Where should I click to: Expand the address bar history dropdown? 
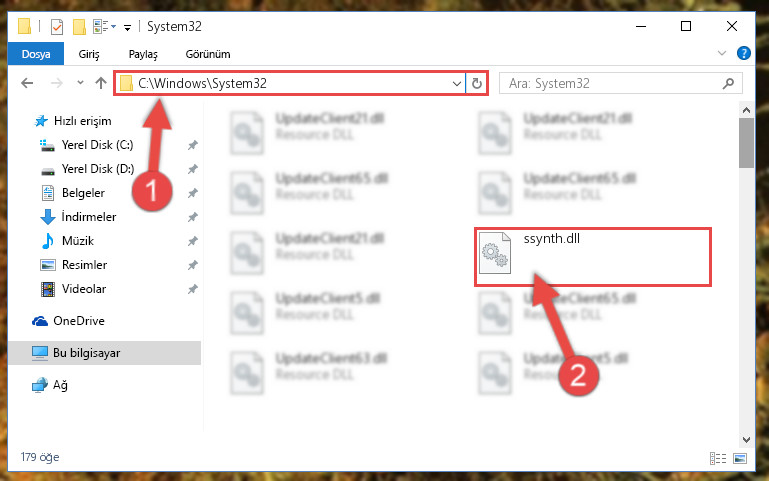457,83
